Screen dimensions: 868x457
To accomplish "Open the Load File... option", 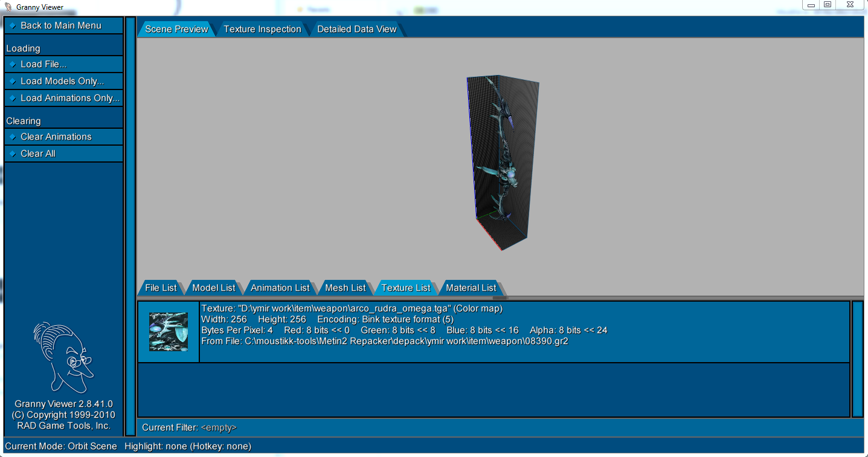I will pos(63,64).
